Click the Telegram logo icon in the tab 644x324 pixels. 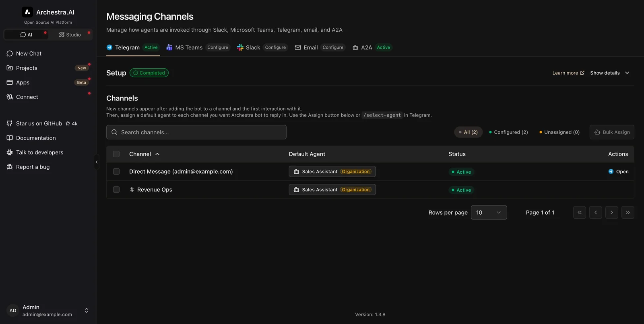click(x=109, y=47)
